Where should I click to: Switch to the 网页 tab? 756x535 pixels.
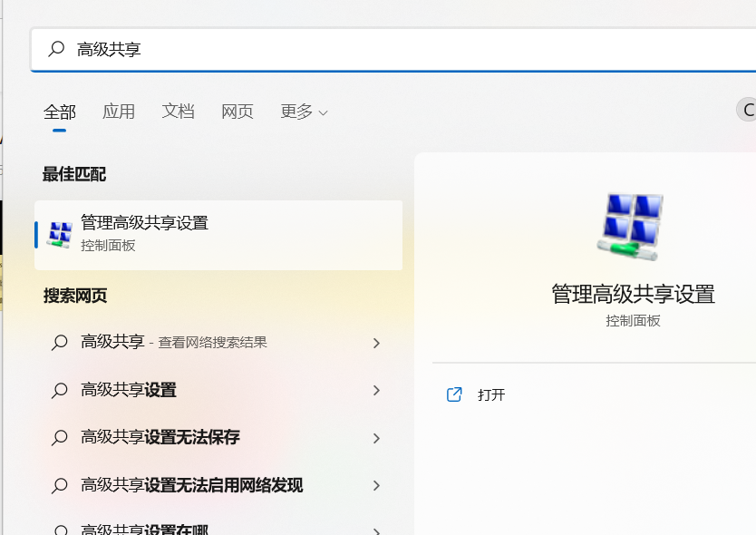click(x=237, y=112)
